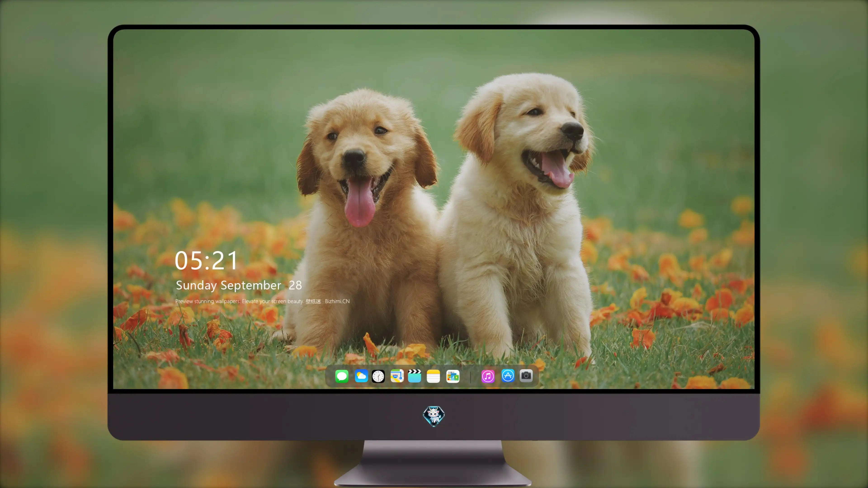This screenshot has height=488, width=868.
Task: Open the yellow Notes app
Action: 433,376
